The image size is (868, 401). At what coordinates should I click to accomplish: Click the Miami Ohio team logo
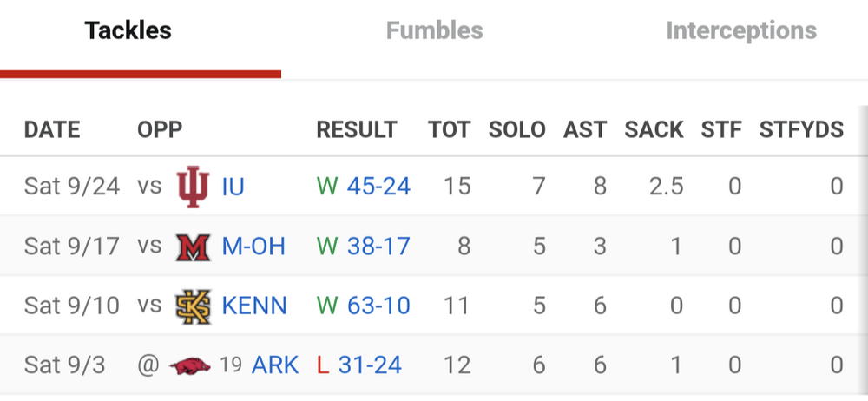tap(193, 247)
